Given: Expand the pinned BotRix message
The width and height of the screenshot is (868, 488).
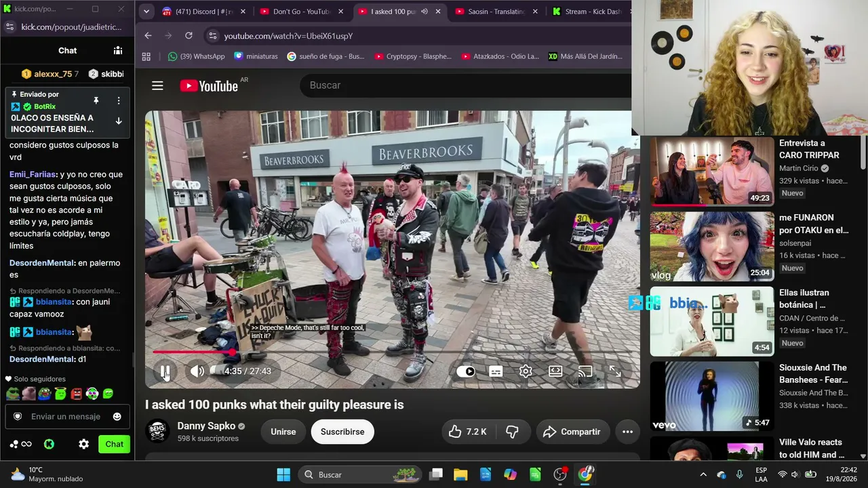Looking at the screenshot, I should click(x=119, y=121).
